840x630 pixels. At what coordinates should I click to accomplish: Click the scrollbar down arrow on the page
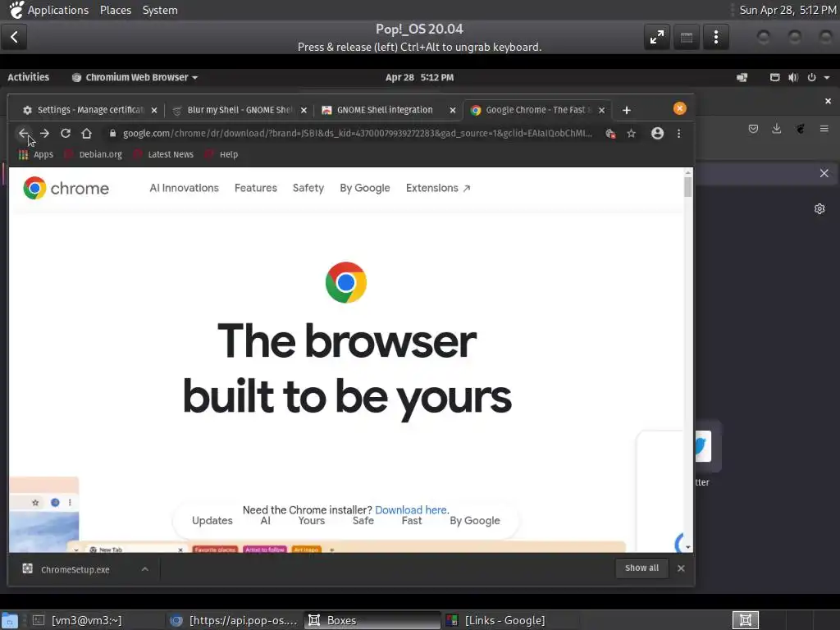coord(688,547)
